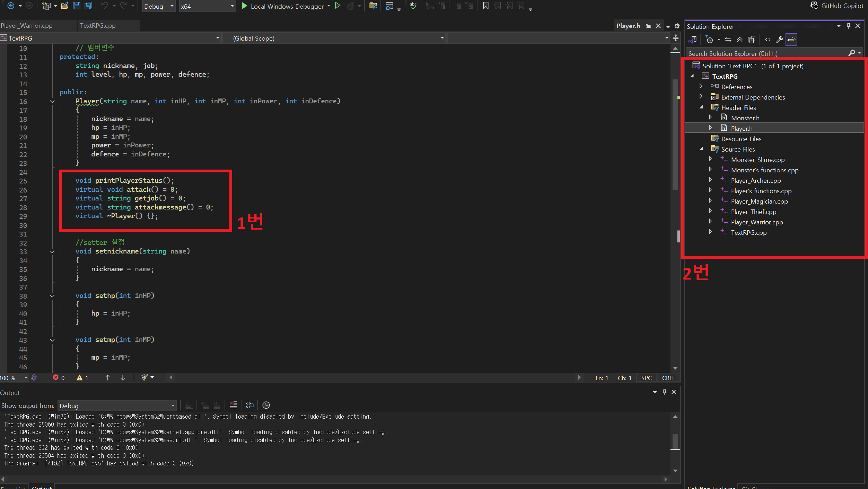Expand the External Dependencies node

(701, 96)
